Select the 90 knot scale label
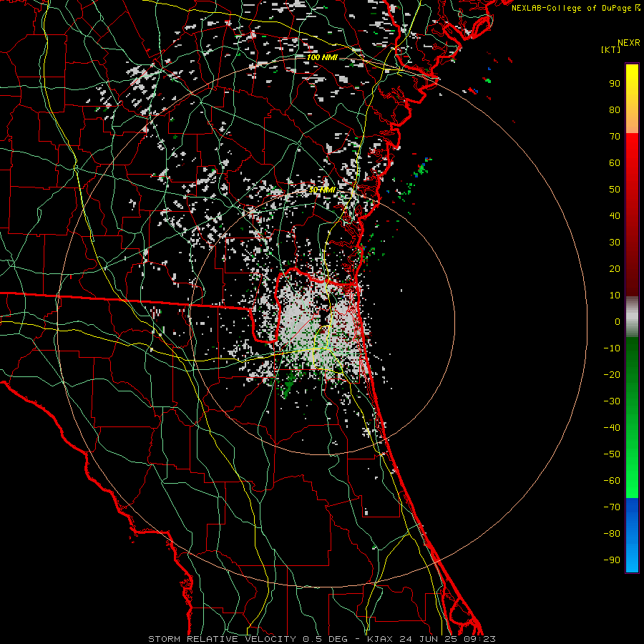The height and width of the screenshot is (644, 644). click(x=615, y=84)
